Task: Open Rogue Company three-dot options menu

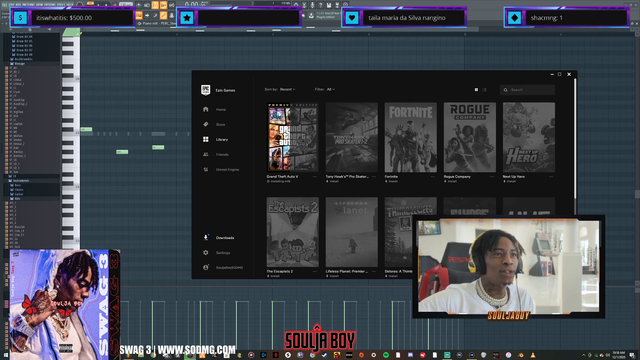Action: click(492, 177)
